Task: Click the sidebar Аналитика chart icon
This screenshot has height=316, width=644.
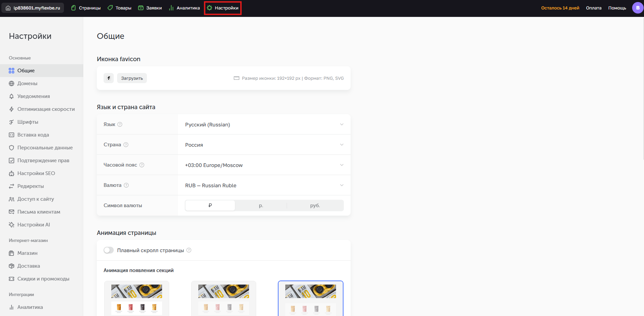Action: tap(12, 307)
